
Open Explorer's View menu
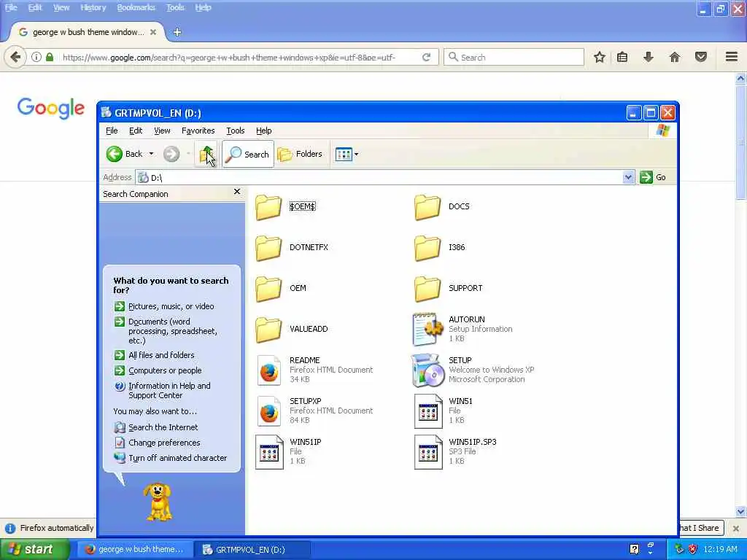(162, 131)
